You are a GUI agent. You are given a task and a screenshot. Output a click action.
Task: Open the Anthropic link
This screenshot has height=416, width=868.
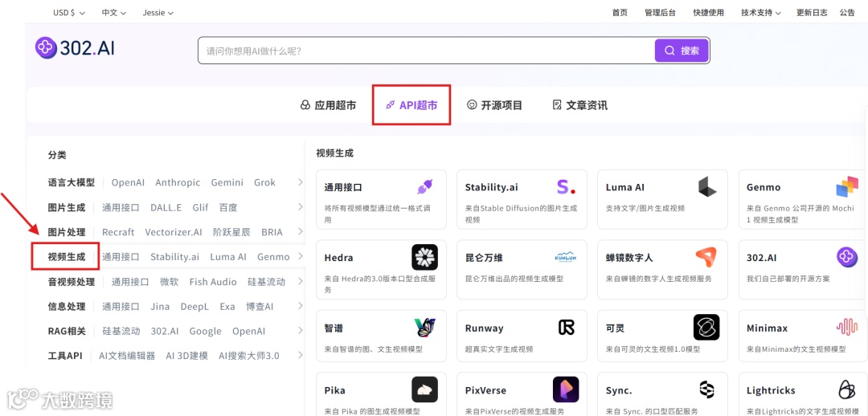(x=178, y=182)
